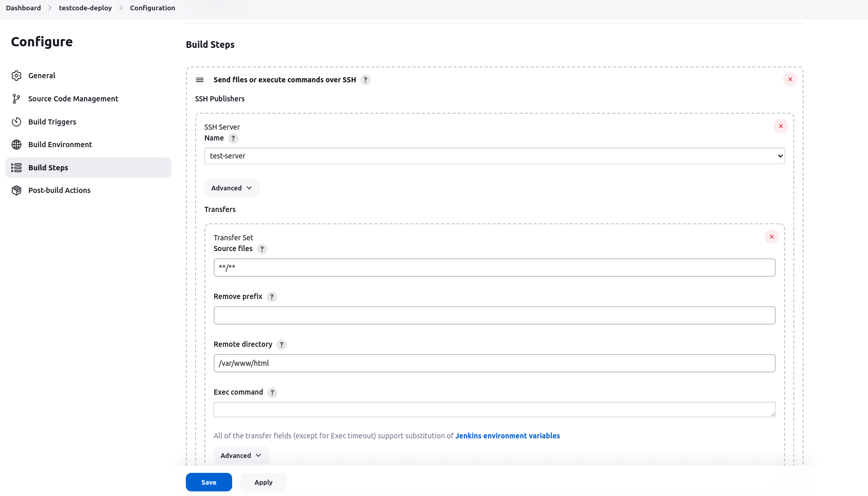
Task: Click the Build Triggers clock icon
Action: tap(16, 122)
